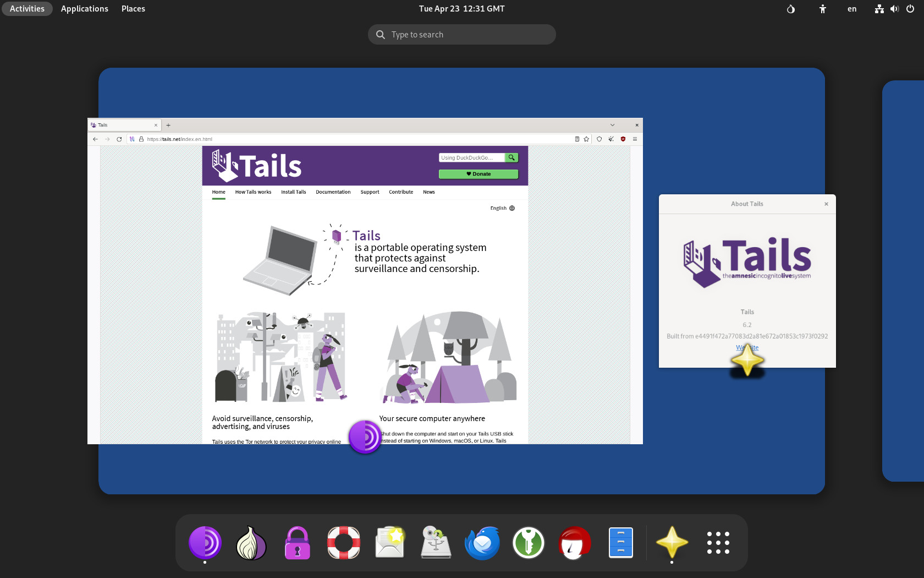
Task: Click the New Identity broom icon
Action: (611, 139)
